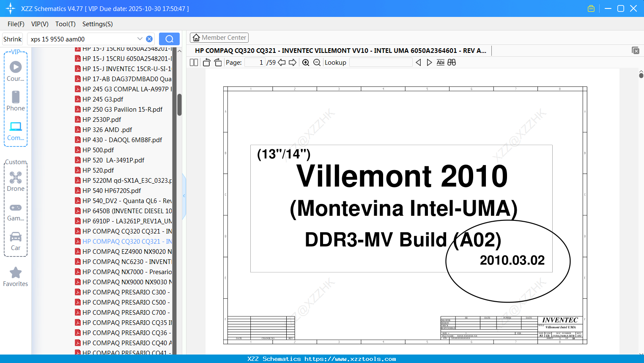Screen dimensions: 644x363
Task: Open HP COMPAQ NX7000 - Presario file
Action: pyautogui.click(x=123, y=272)
